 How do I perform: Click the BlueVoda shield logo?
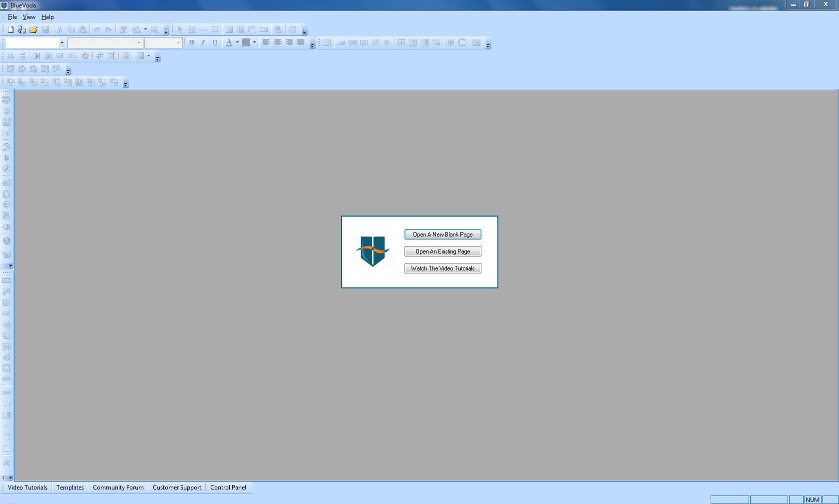point(373,251)
